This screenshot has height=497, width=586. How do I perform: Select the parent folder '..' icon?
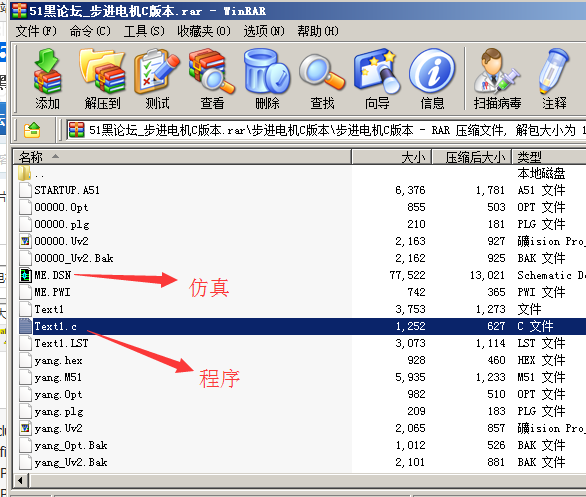(x=24, y=173)
